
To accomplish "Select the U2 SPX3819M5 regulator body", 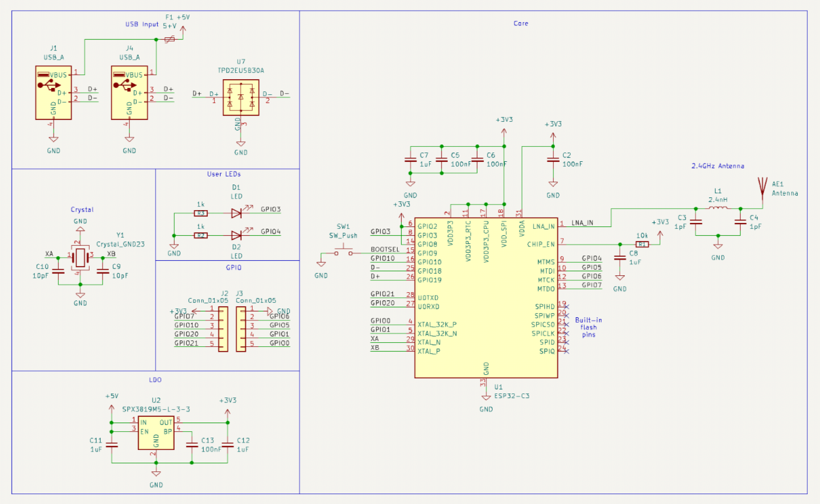I will 156,432.
